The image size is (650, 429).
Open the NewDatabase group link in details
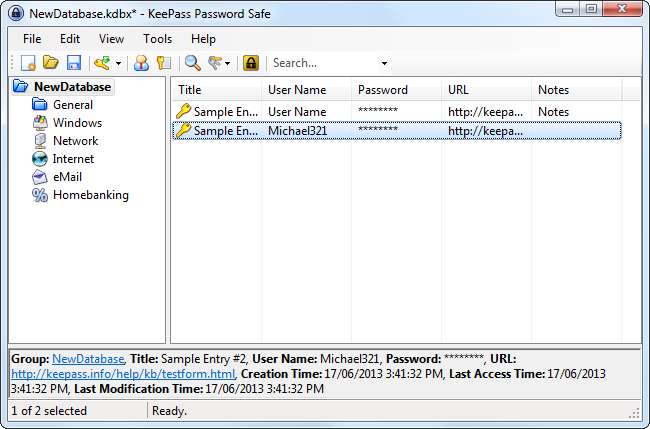pyautogui.click(x=88, y=359)
